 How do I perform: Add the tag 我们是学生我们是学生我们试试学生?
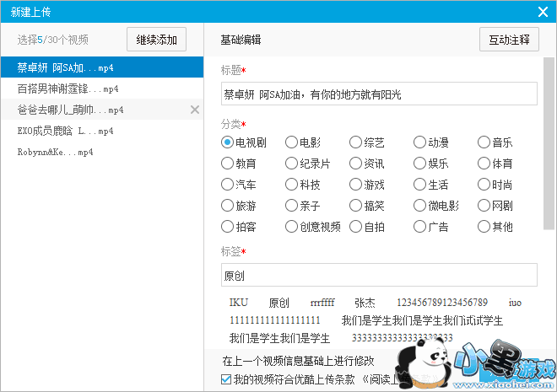point(422,320)
